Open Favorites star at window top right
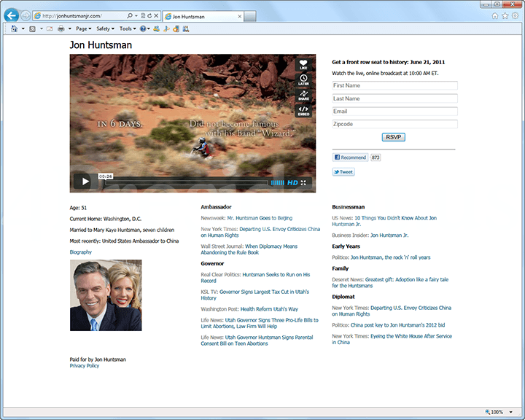This screenshot has height=420, width=525. click(x=505, y=16)
